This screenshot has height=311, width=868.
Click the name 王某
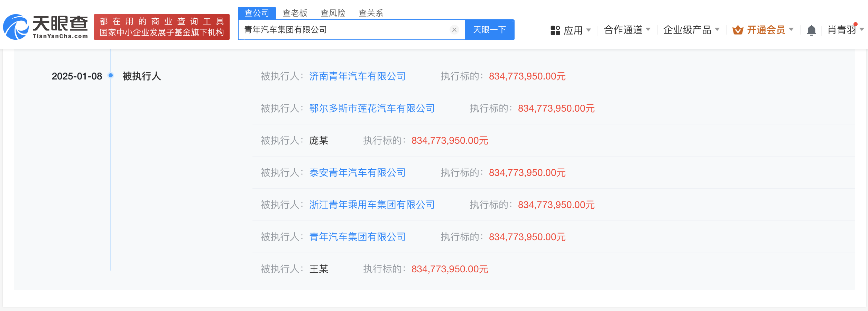[x=318, y=269]
